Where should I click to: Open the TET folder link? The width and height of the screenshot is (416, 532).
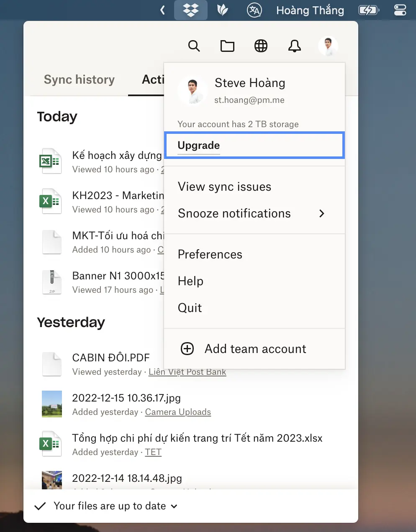pos(153,452)
